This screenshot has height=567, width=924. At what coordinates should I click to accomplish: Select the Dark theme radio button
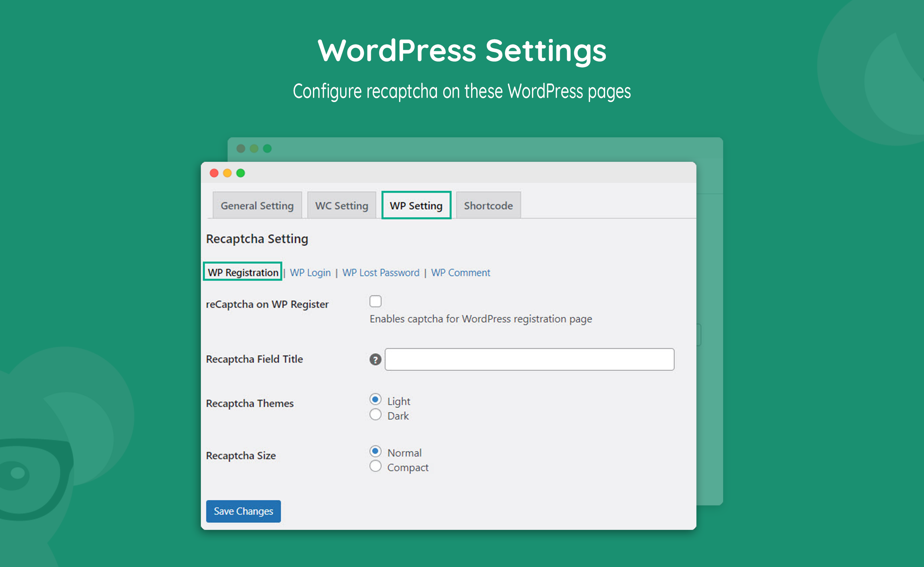375,415
